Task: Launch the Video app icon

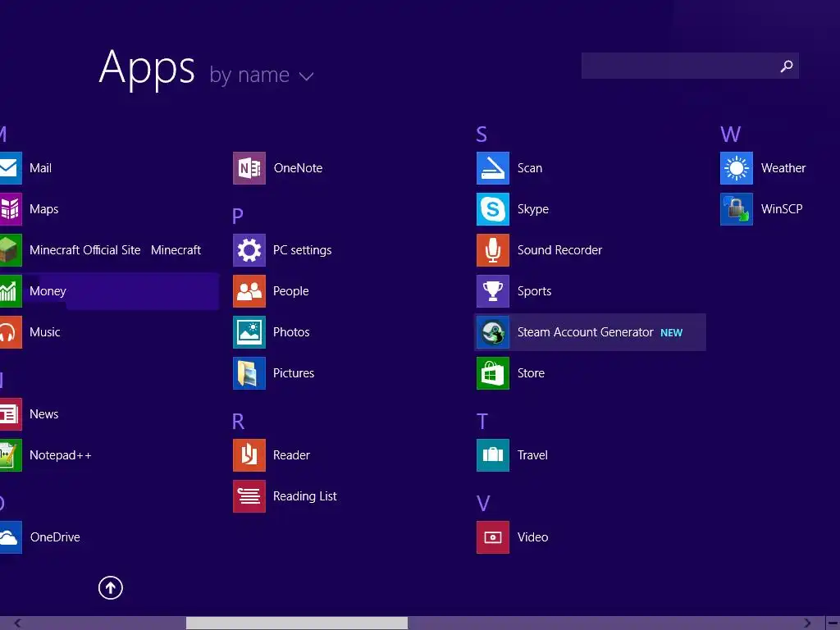Action: click(x=493, y=537)
